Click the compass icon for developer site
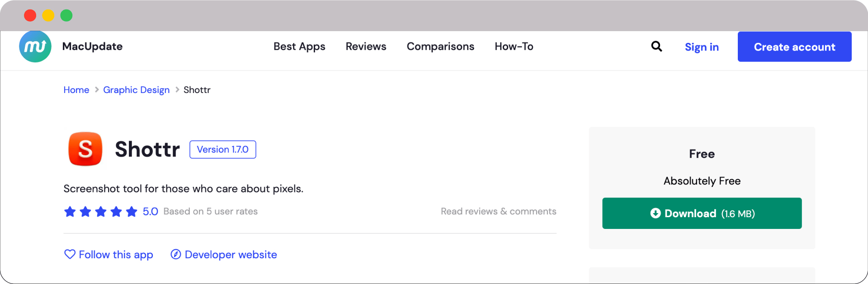Screen dimensions: 868x284 pos(176,254)
